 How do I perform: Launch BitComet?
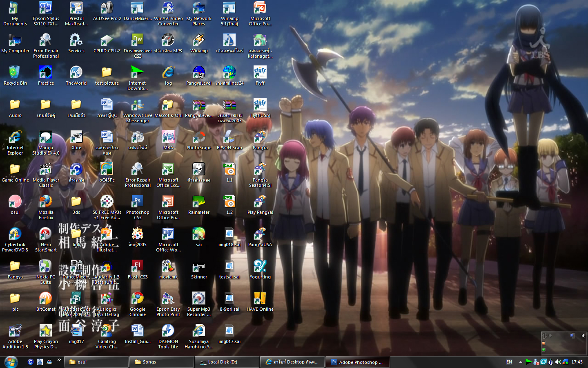pos(46,302)
